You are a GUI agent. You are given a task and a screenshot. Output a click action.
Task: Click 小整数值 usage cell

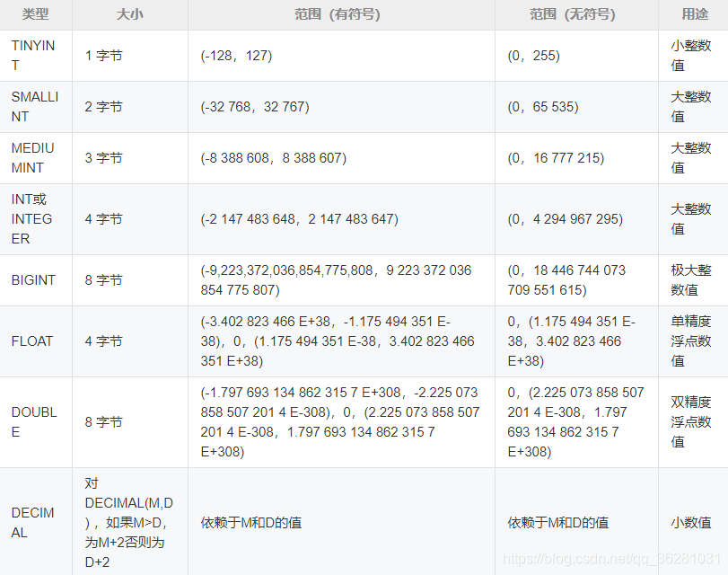click(691, 56)
